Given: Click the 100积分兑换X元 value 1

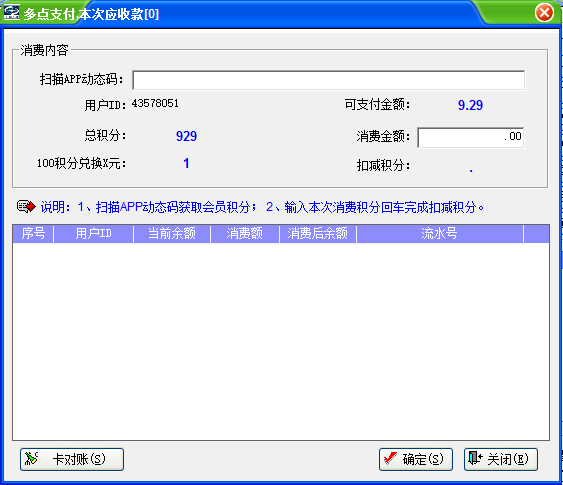Looking at the screenshot, I should (x=186, y=164).
